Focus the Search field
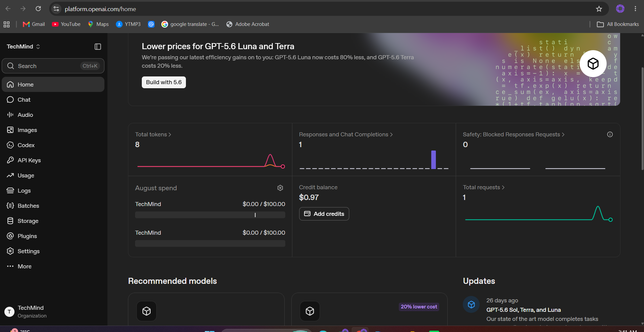The image size is (644, 332). coord(53,66)
